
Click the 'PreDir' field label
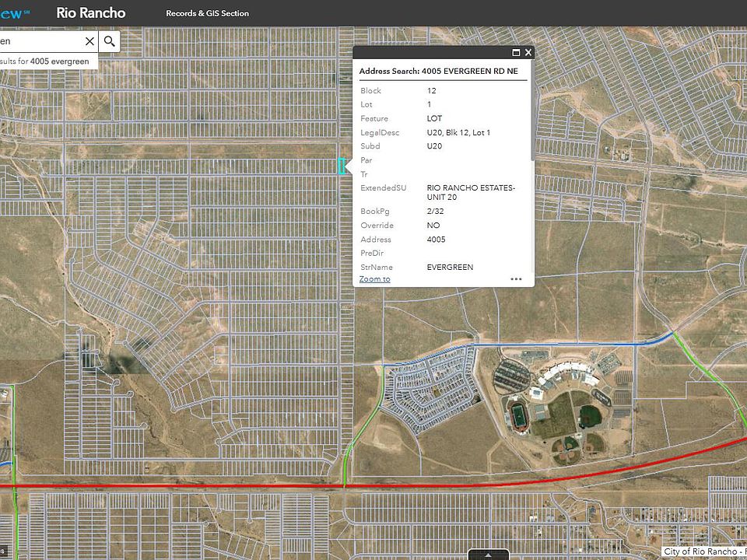(372, 253)
